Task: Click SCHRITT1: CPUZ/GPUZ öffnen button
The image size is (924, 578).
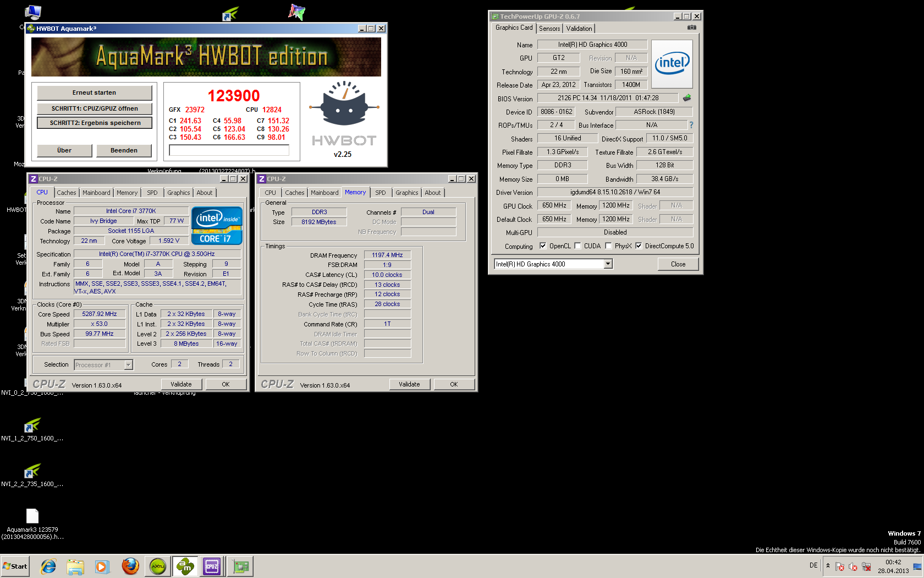Action: [x=95, y=108]
